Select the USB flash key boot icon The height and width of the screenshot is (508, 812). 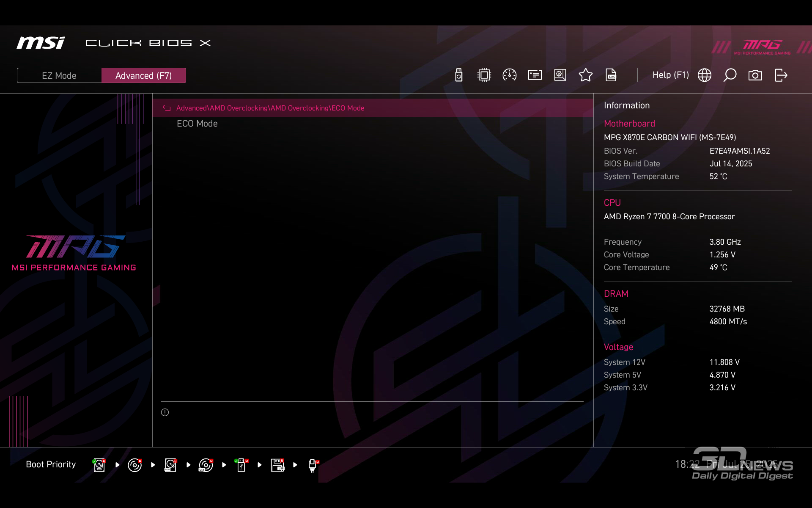pos(241,465)
